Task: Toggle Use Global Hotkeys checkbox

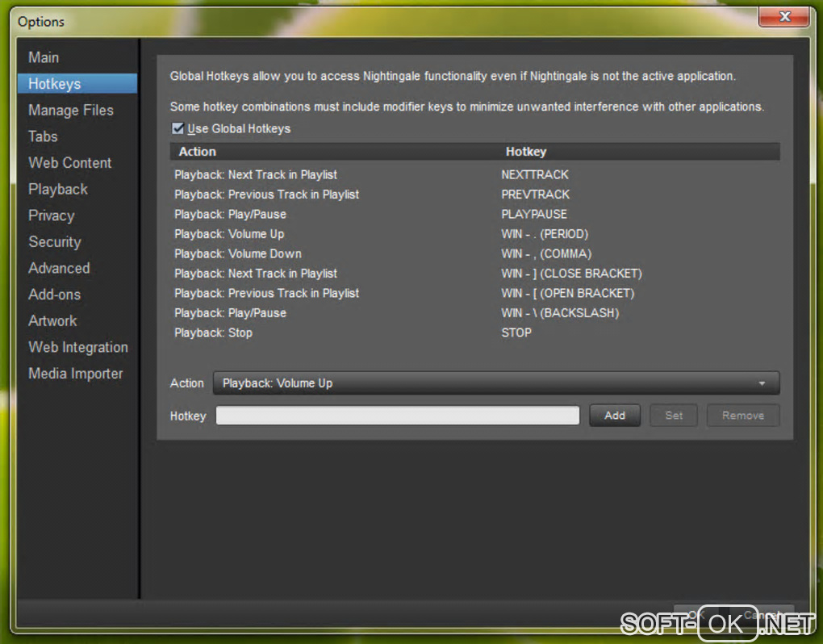Action: pyautogui.click(x=178, y=128)
